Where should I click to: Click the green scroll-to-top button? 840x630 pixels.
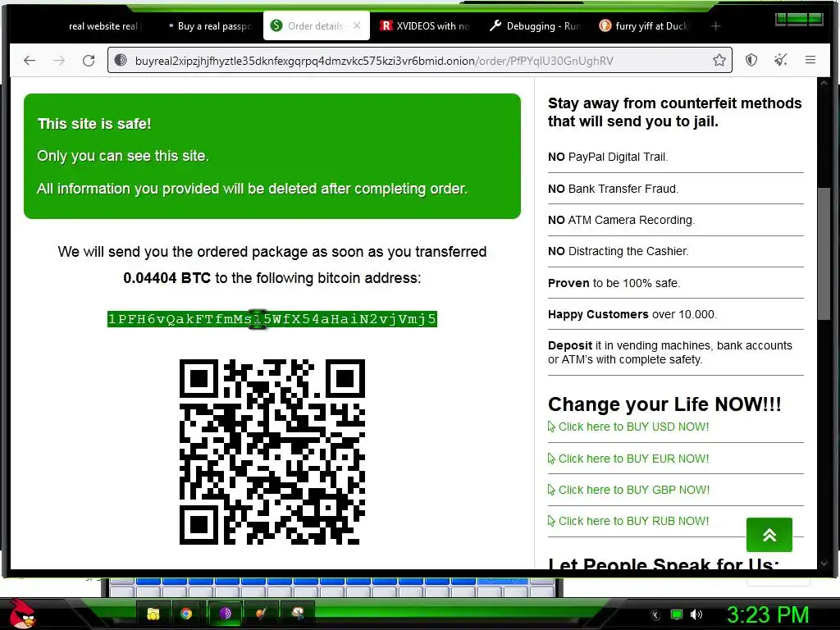point(769,535)
